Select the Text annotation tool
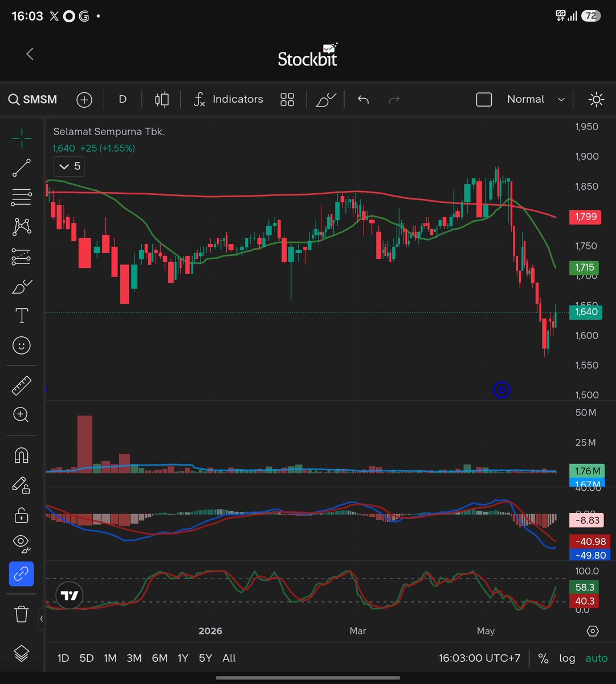 point(22,316)
